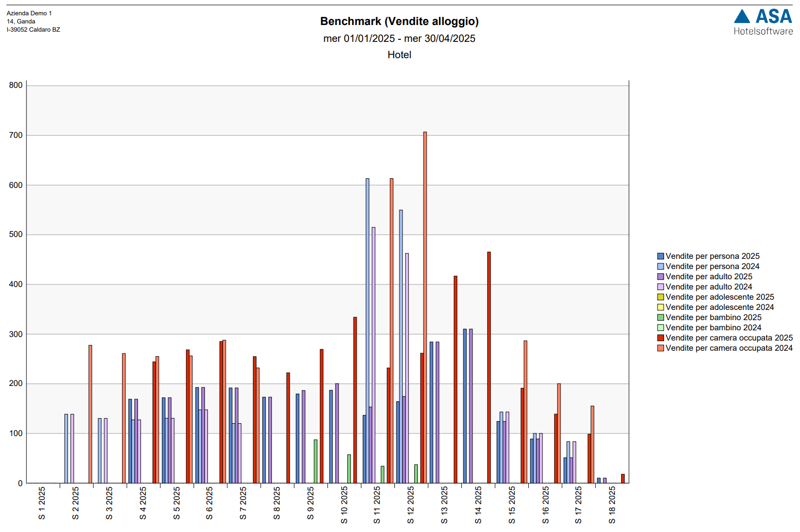Screen dimensions: 800x532
Task: Select the Vendite per camera occupata 2024 legend label
Action: click(x=728, y=348)
